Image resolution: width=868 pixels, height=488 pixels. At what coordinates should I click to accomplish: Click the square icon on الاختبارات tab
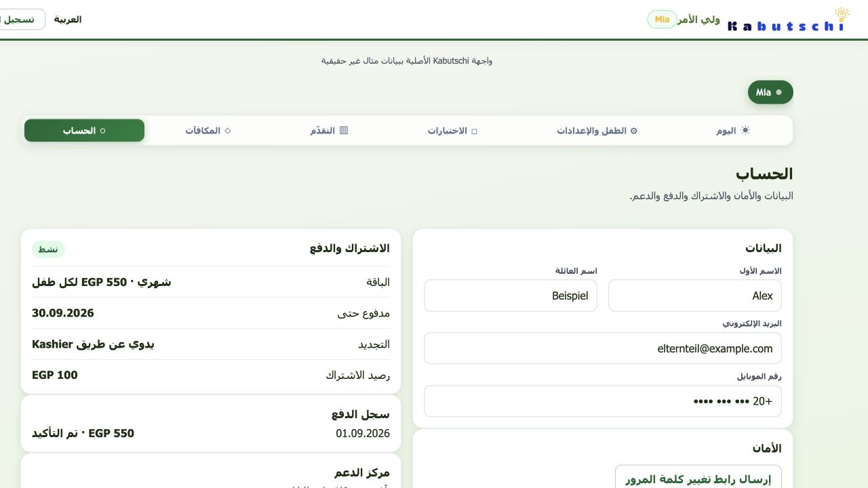[x=474, y=131]
